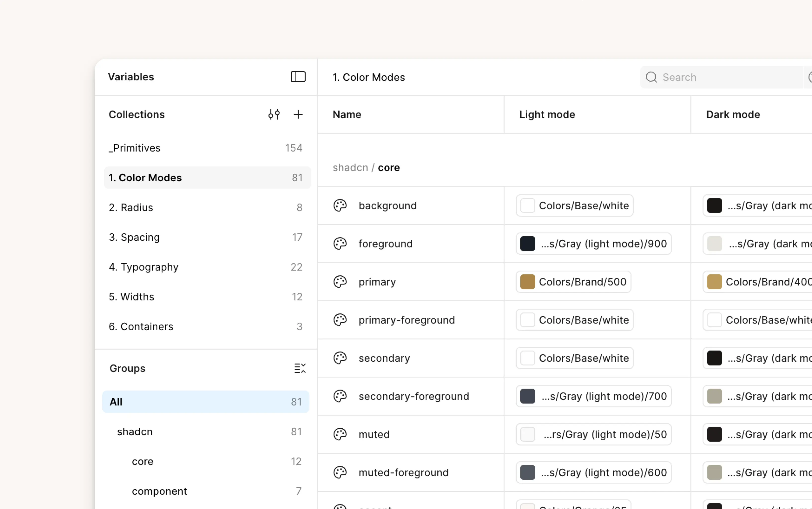Image resolution: width=812 pixels, height=509 pixels.
Task: Open light mode value of primary-foreground
Action: 575,320
